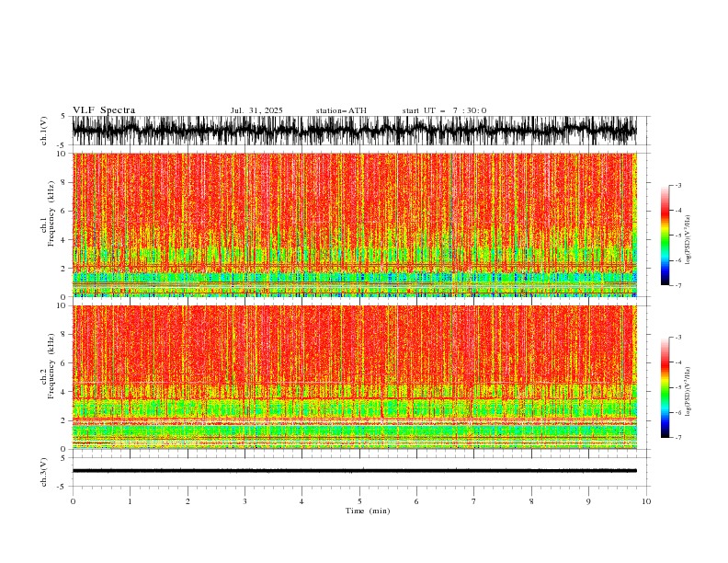
Task: Click inside the ch.2 frequency spectrogram panel
Action: click(x=355, y=377)
